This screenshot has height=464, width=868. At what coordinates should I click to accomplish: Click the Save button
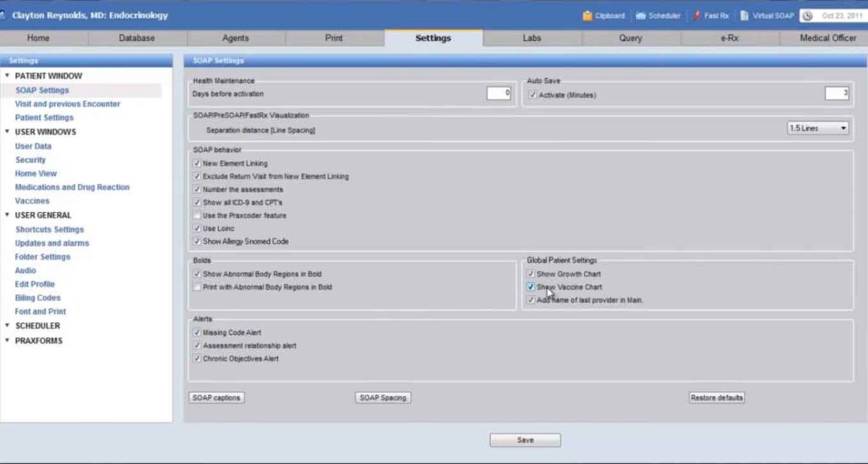[526, 440]
